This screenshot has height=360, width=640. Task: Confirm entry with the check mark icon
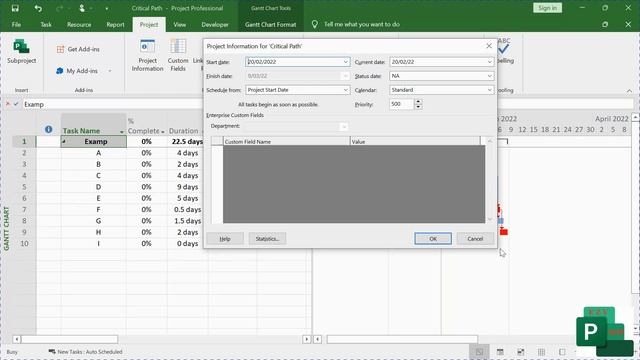[16, 104]
